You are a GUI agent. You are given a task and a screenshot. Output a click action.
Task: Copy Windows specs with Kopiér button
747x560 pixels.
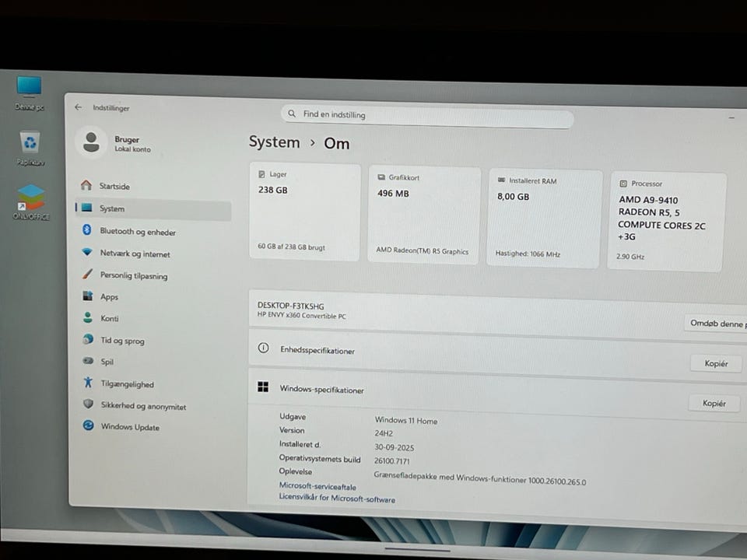[714, 404]
